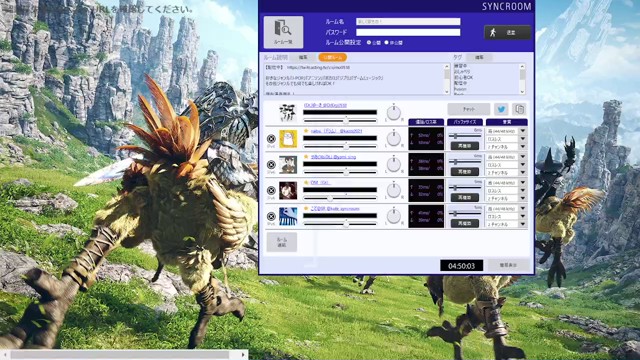Click the edit button next to room description
The image size is (640, 360).
[303, 58]
